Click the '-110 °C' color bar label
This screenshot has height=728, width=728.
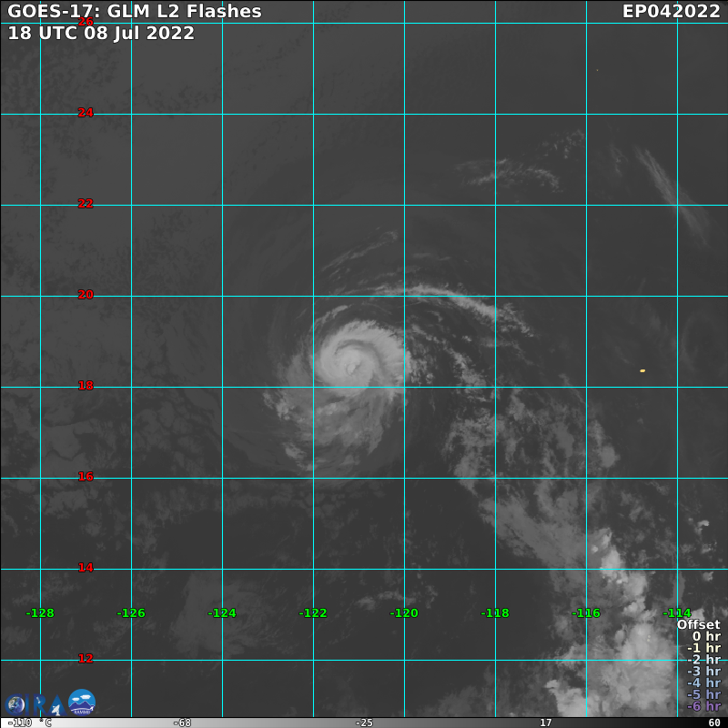[x=30, y=723]
